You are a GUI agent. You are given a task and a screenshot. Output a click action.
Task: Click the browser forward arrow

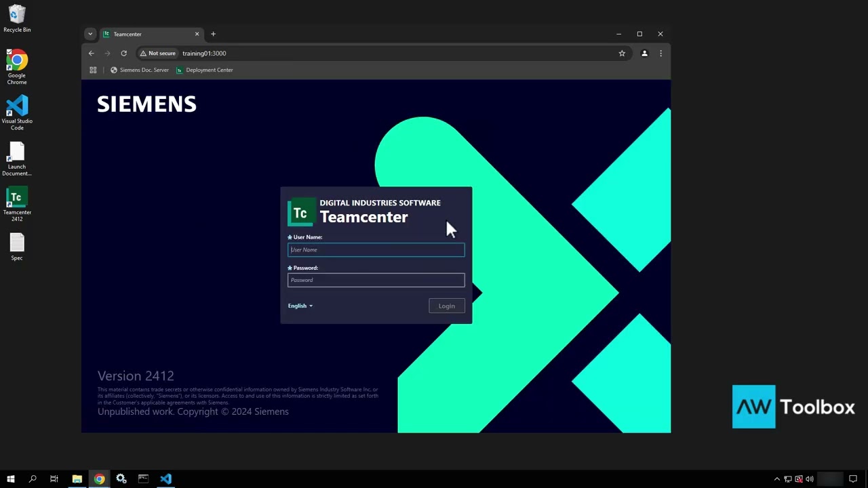[107, 53]
